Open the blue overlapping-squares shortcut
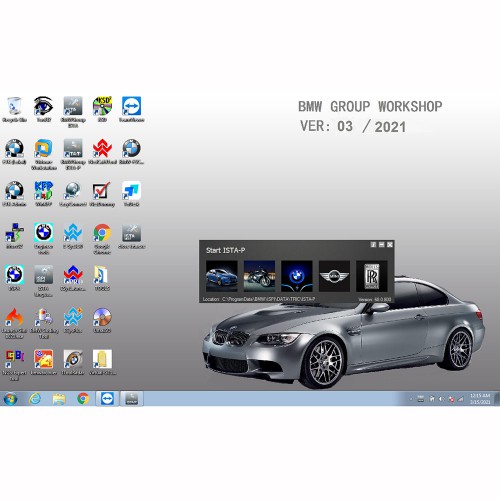The image size is (500, 500). pos(132,194)
